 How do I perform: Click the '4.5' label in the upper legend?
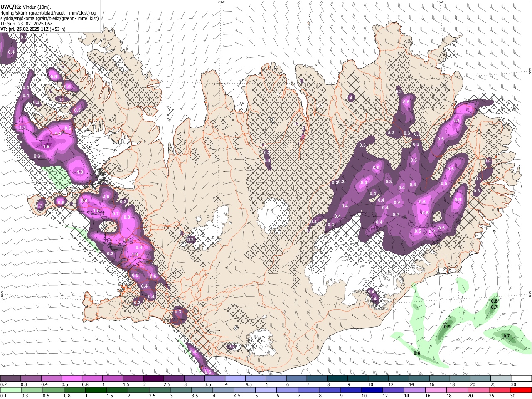(x=249, y=384)
